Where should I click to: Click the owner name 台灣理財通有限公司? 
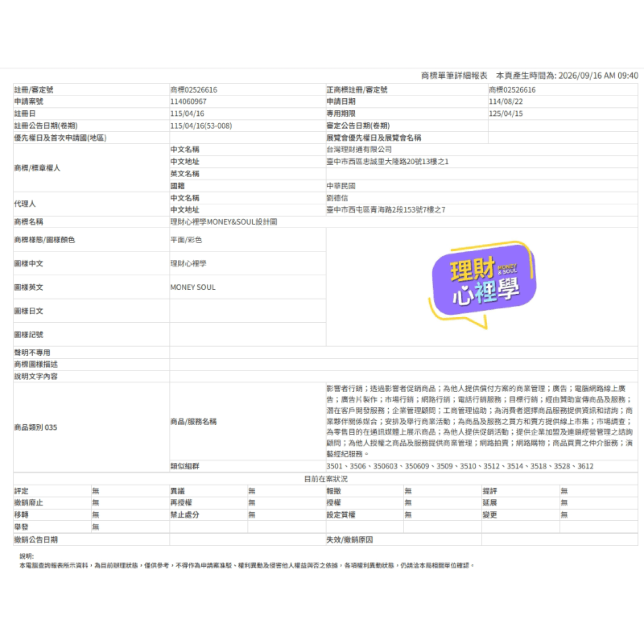[359, 150]
